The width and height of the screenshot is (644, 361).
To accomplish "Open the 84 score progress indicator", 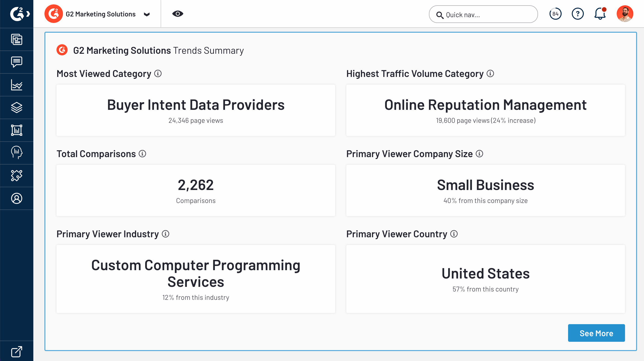I will [555, 14].
